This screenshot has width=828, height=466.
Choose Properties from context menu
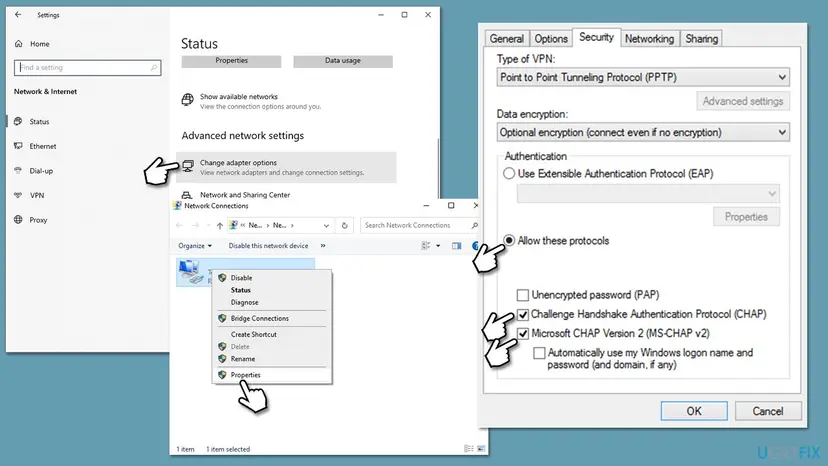(x=272, y=375)
